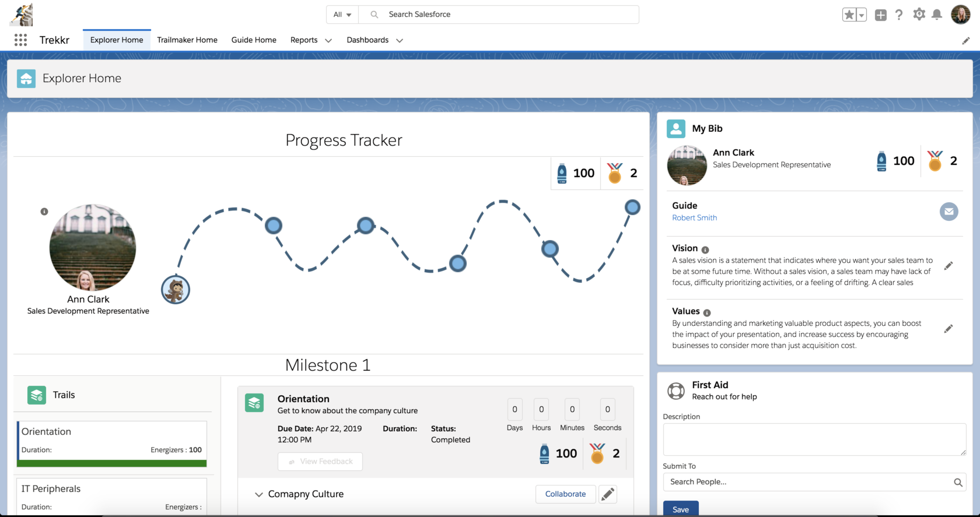Open the Dashboards tab

pyautogui.click(x=367, y=40)
